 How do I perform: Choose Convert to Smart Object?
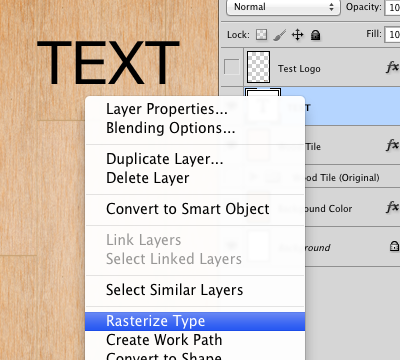pyautogui.click(x=188, y=209)
